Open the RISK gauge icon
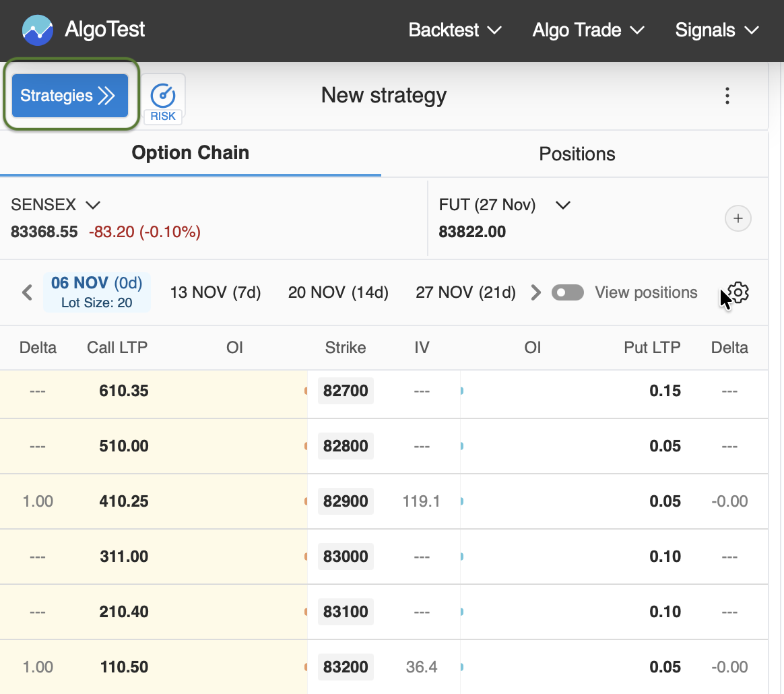 pyautogui.click(x=163, y=101)
